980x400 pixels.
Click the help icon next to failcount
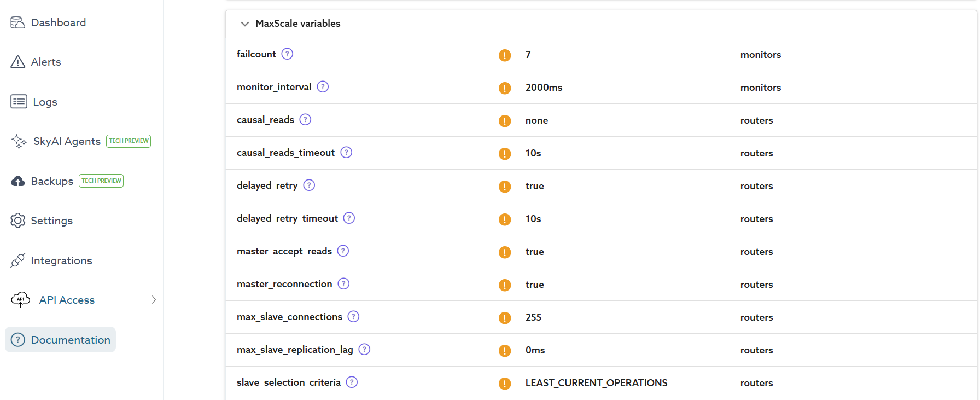pyautogui.click(x=287, y=54)
